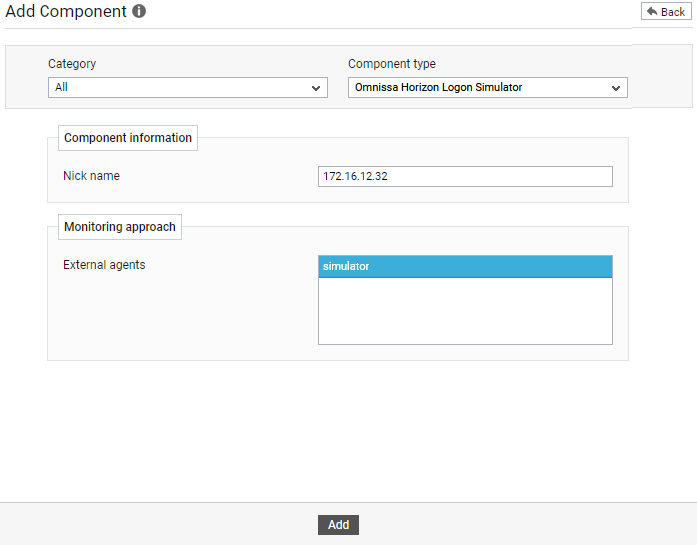697x545 pixels.
Task: Click the Component information section header
Action: click(x=128, y=138)
